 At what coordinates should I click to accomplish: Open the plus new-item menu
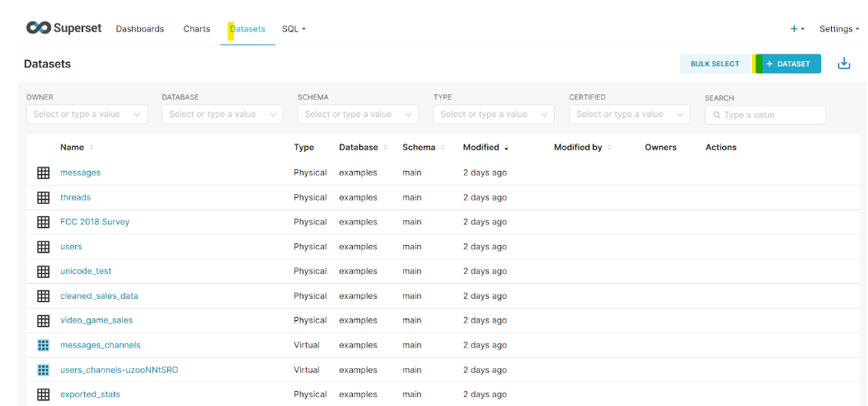click(x=796, y=29)
